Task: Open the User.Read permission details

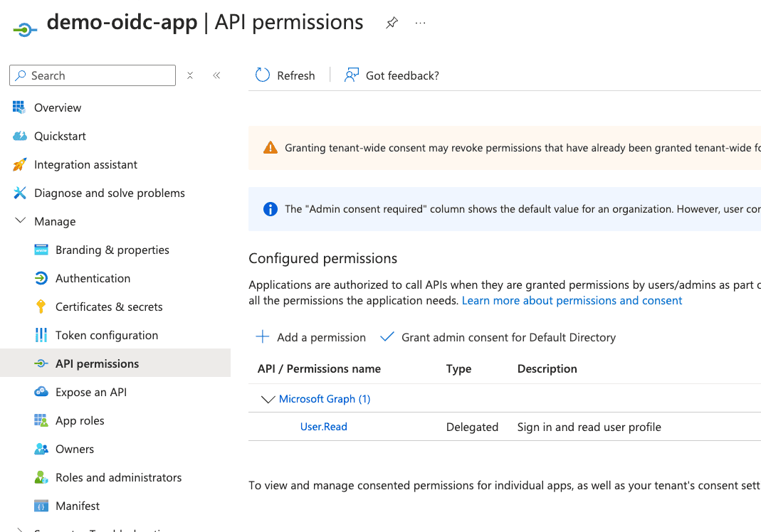Action: coord(323,426)
